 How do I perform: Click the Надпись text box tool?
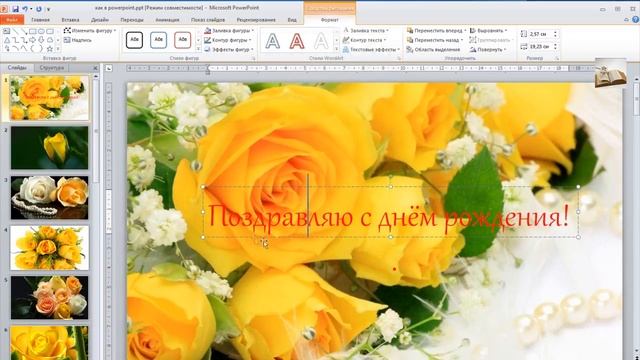(x=78, y=40)
